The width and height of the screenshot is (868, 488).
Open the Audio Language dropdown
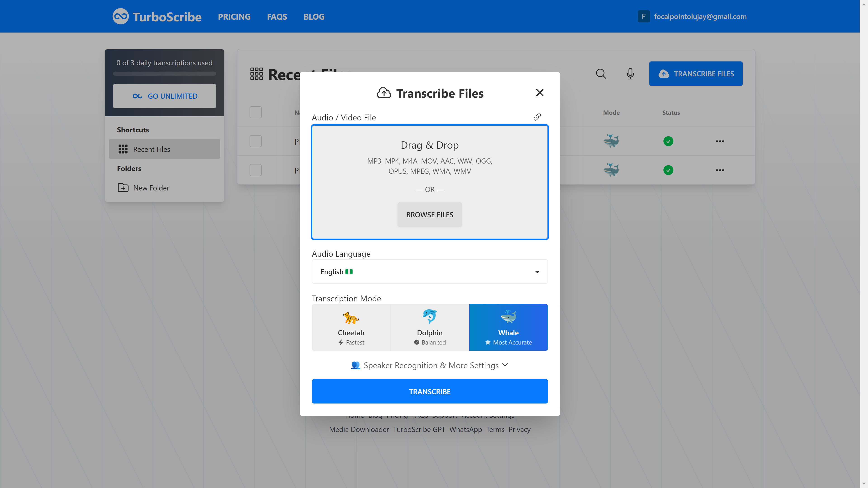[x=430, y=271]
